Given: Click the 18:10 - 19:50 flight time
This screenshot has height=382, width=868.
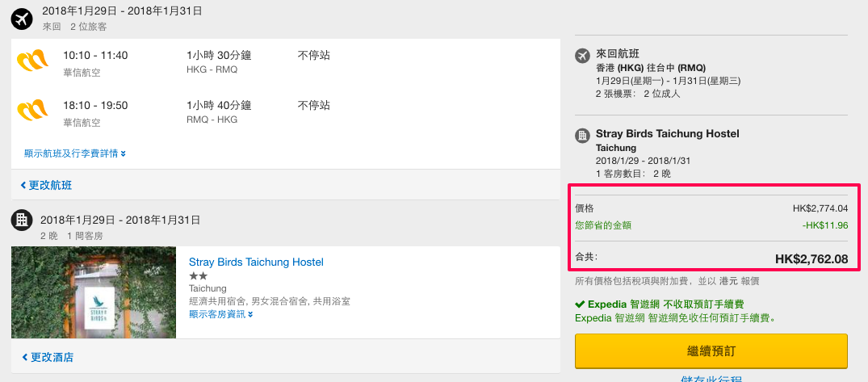Looking at the screenshot, I should (95, 105).
